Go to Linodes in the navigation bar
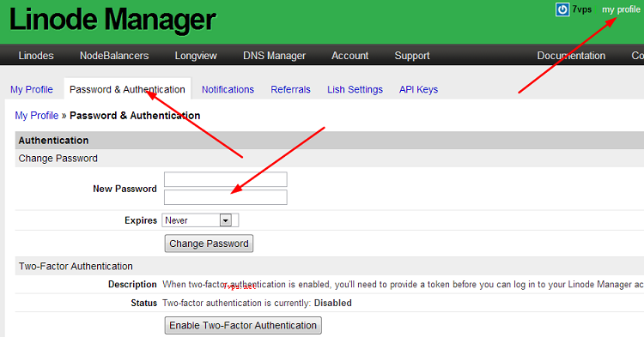644x337 pixels. tap(36, 56)
